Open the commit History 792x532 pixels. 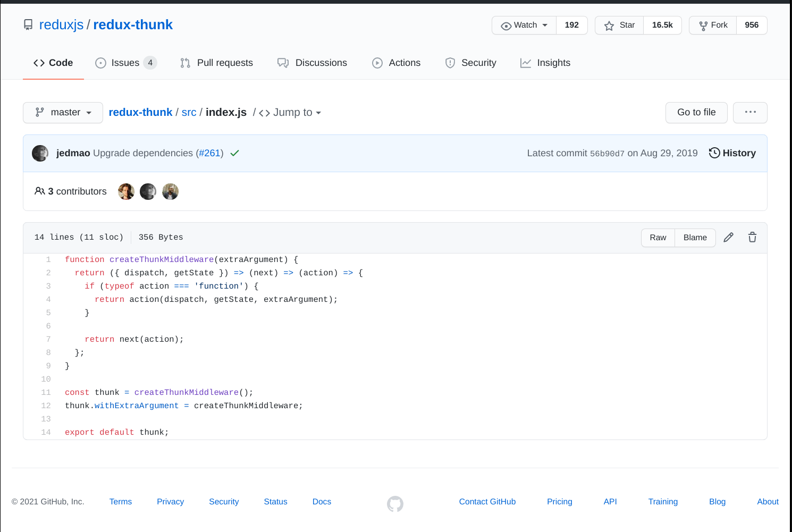(732, 153)
